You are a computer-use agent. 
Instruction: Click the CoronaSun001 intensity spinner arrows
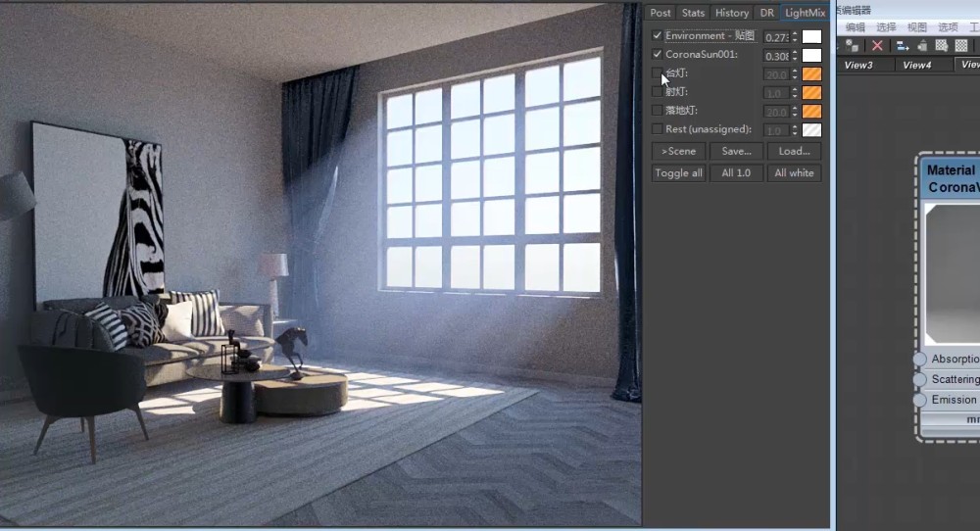click(795, 56)
